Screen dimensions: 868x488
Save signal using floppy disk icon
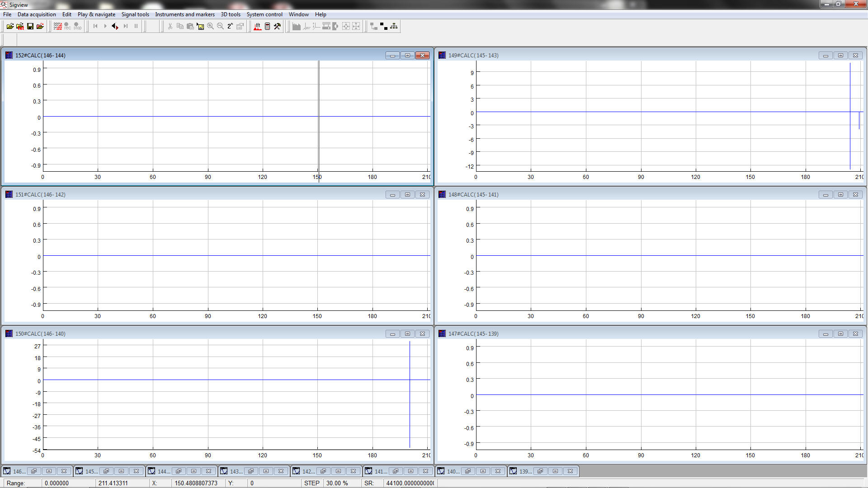(x=30, y=26)
